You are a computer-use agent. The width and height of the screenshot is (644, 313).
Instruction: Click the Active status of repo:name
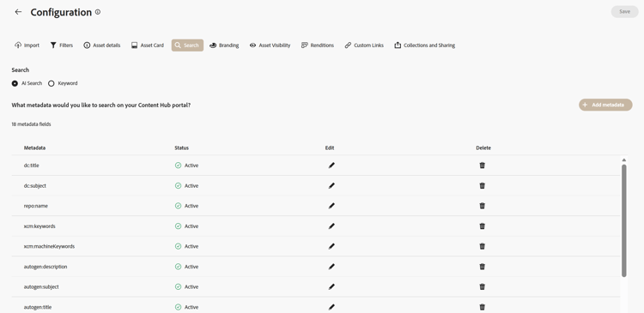(186, 206)
